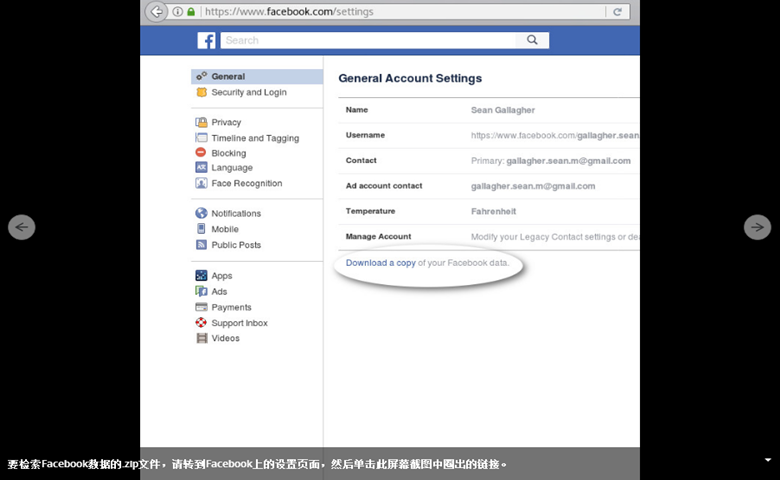
Task: Click the Videos film icon
Action: [201, 338]
